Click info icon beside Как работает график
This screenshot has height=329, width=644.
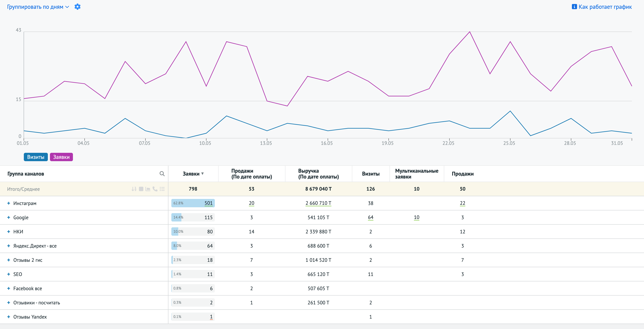tap(574, 7)
